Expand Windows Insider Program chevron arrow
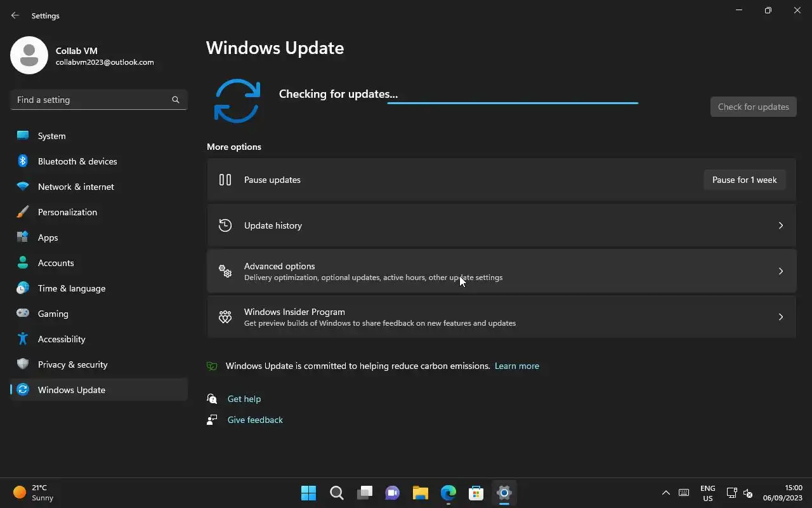 coord(781,317)
